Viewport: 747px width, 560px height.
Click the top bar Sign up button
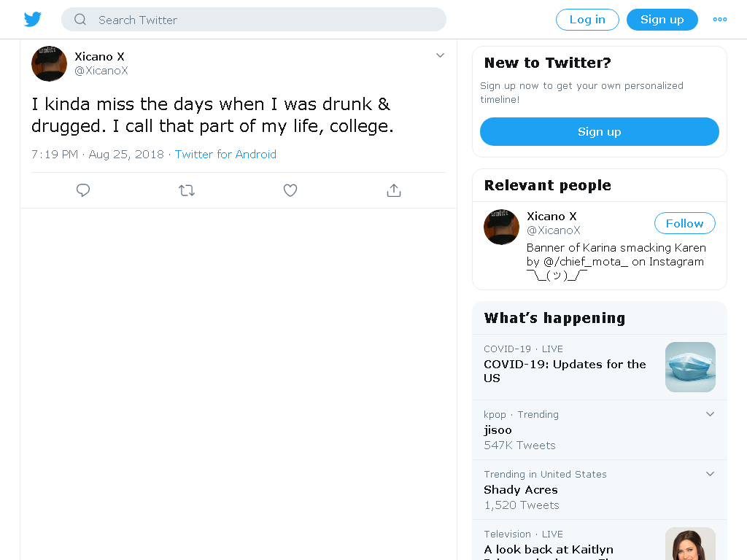point(662,20)
